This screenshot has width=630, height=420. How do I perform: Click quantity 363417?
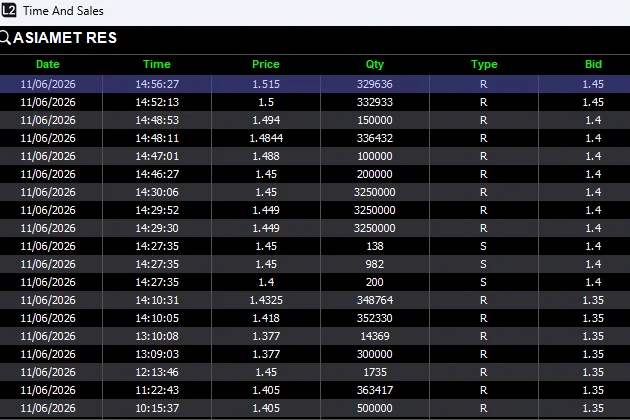pyautogui.click(x=374, y=390)
